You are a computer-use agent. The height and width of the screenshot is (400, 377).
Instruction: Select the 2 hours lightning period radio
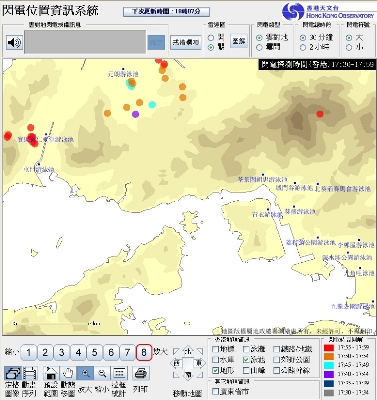pyautogui.click(x=303, y=48)
